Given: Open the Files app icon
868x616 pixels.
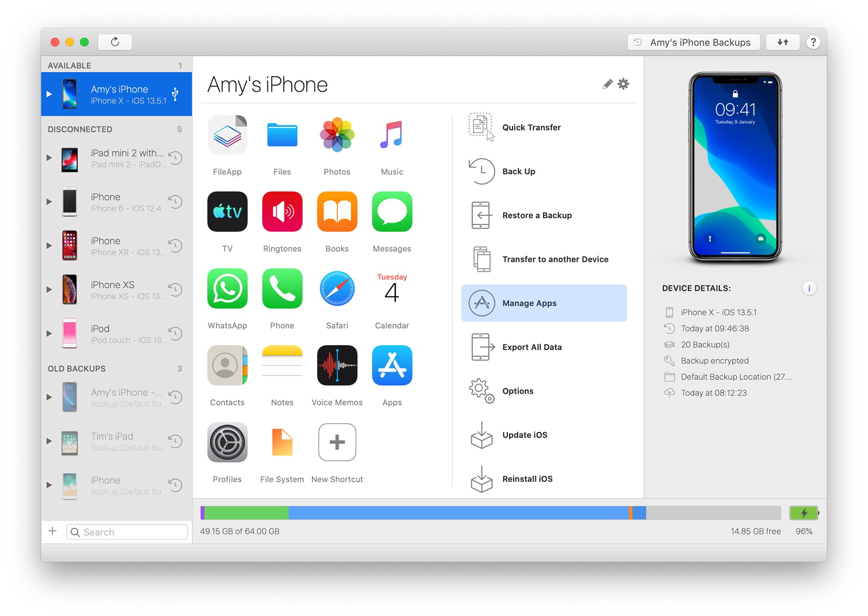Looking at the screenshot, I should click(282, 135).
